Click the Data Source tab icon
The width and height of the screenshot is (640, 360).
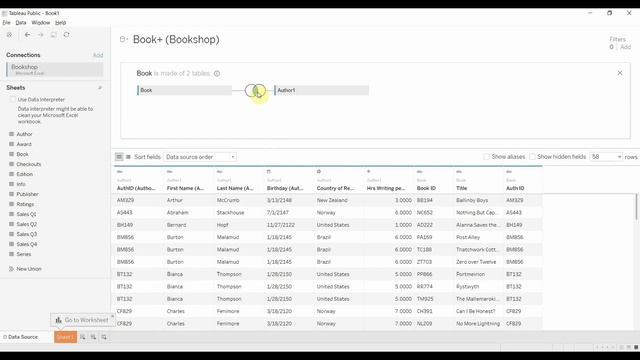5,337
